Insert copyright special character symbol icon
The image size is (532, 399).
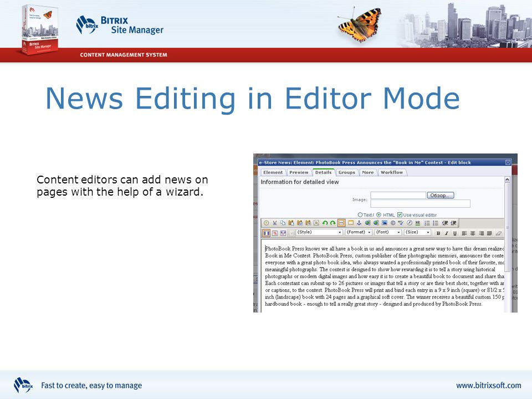[393, 223]
